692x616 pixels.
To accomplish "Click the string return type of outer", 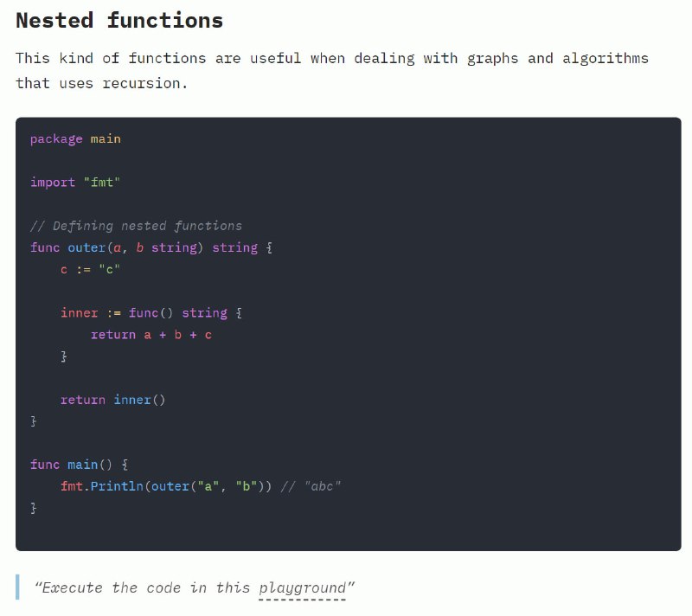I will click(234, 247).
